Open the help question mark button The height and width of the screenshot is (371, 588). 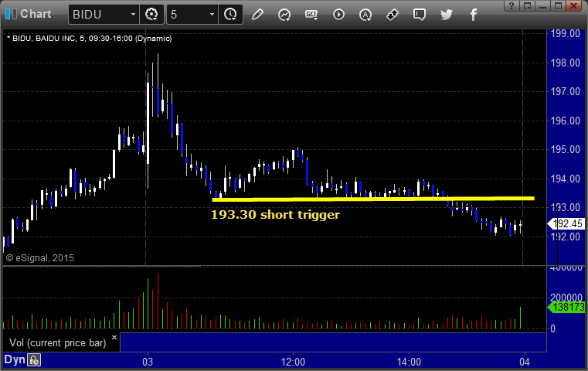[x=512, y=5]
